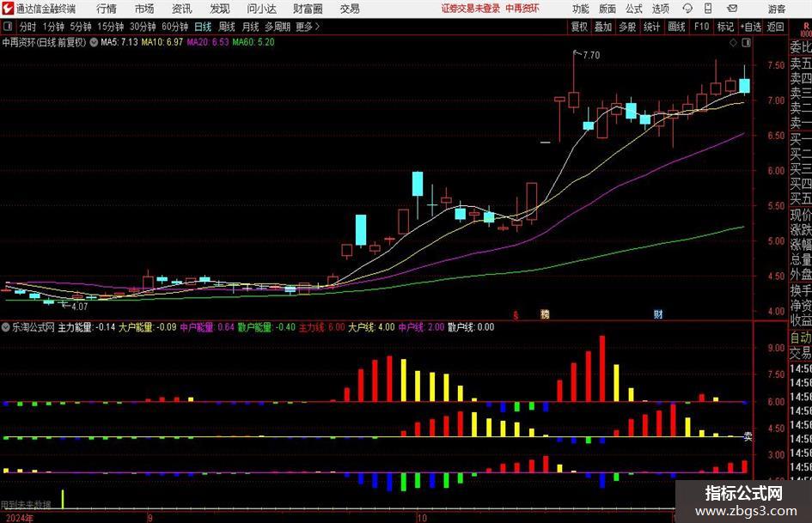Click the 中户能量 0.64 indicator label
812x523 pixels.
[x=207, y=327]
